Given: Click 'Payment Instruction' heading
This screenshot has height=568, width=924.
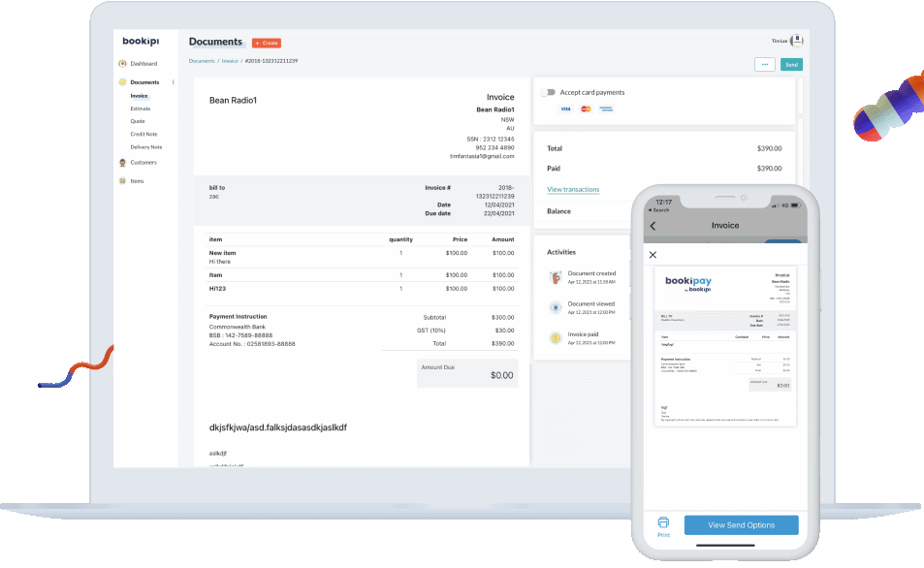Looking at the screenshot, I should [x=239, y=317].
